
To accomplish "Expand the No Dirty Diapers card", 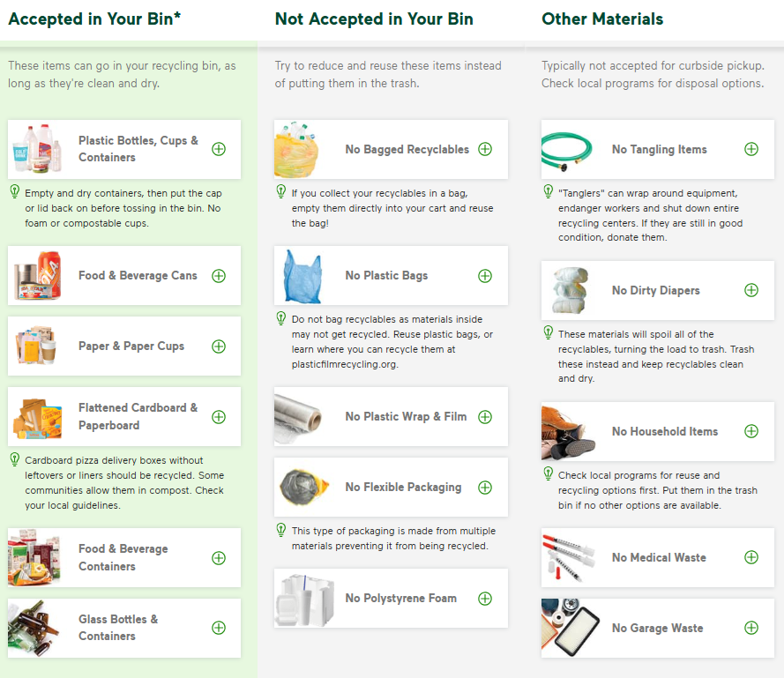I will [751, 289].
